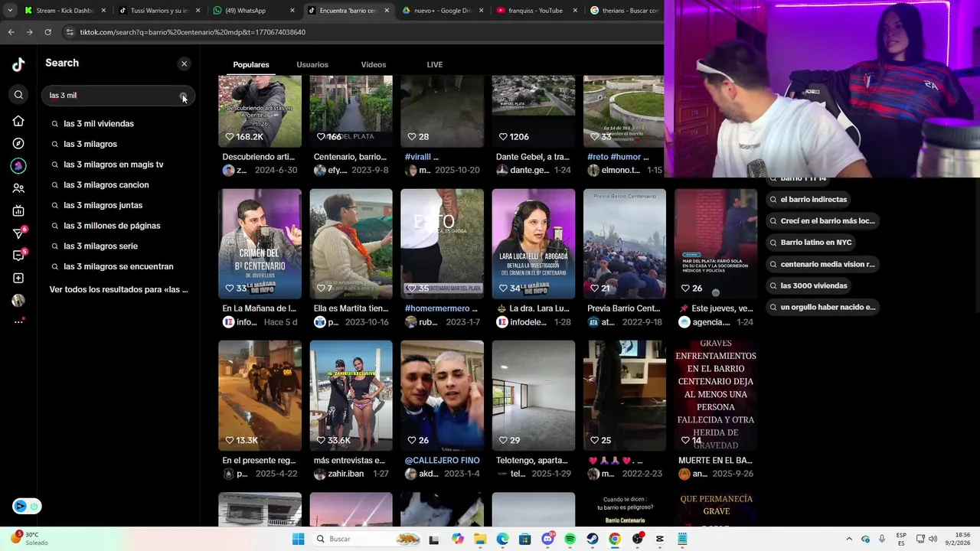Switch to the LIVE tab
The image size is (980, 551).
(x=434, y=64)
